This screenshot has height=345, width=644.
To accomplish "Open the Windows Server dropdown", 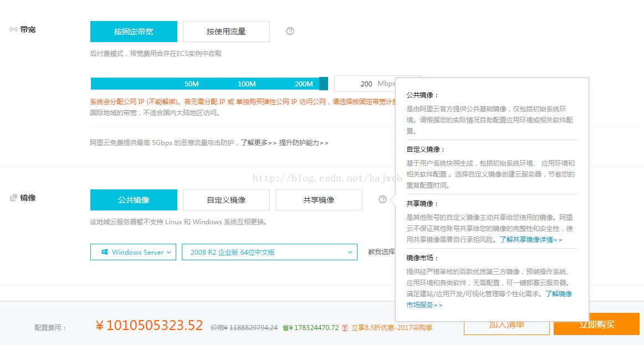I will [x=133, y=252].
